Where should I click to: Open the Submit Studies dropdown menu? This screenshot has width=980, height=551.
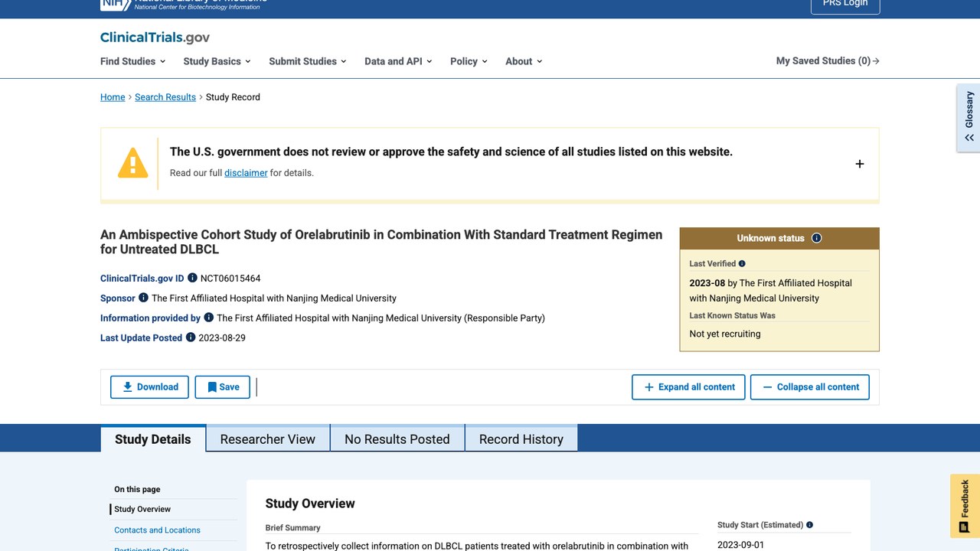[x=308, y=61]
